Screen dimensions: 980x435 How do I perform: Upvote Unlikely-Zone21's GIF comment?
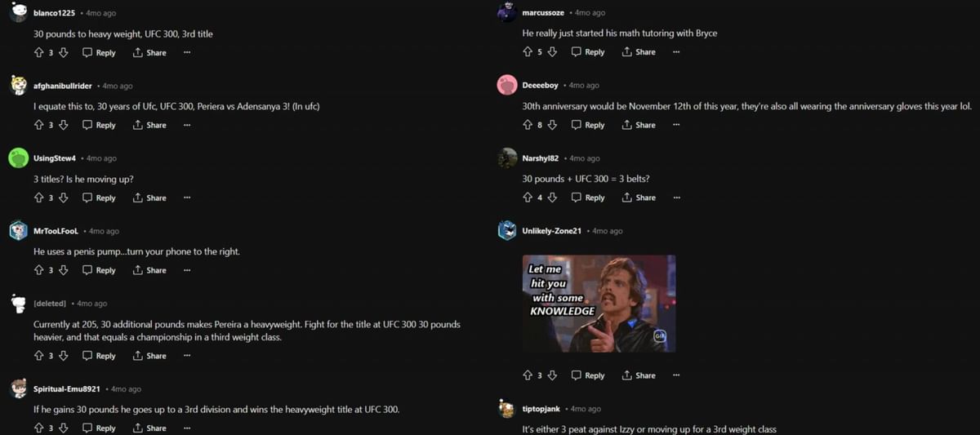point(528,375)
